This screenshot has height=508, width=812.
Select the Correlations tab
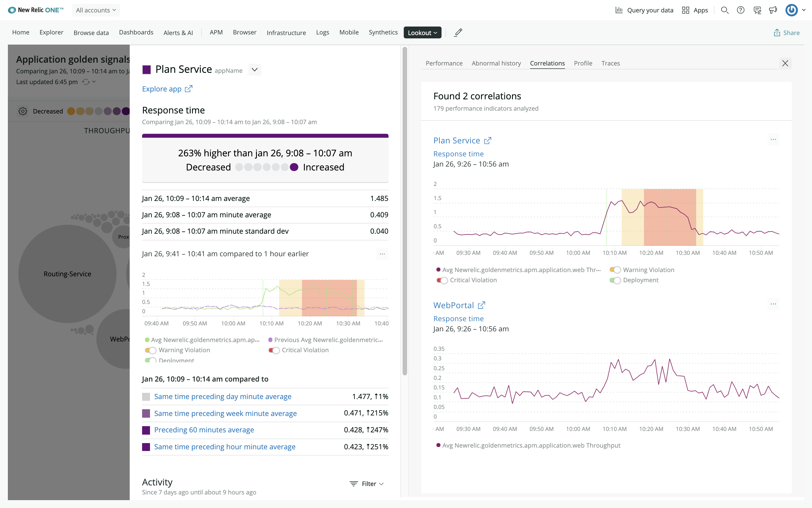tap(547, 63)
